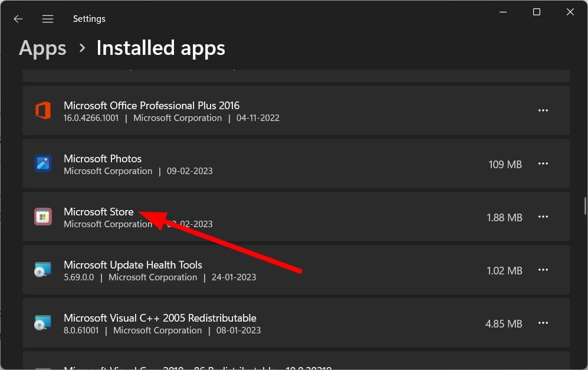Show options for Visual C++ 2005 Redistributable
This screenshot has width=588, height=370.
tap(543, 323)
